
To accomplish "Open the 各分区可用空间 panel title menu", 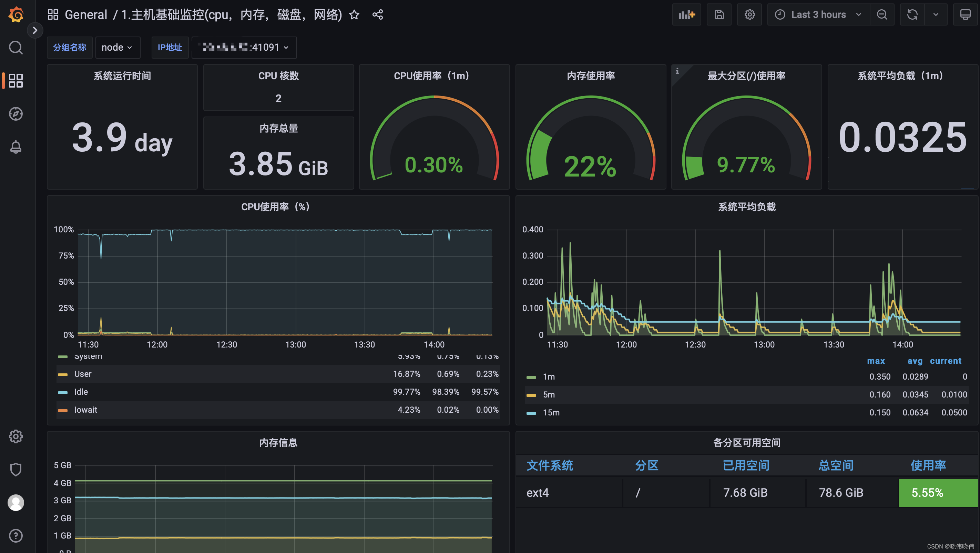I will [x=746, y=443].
